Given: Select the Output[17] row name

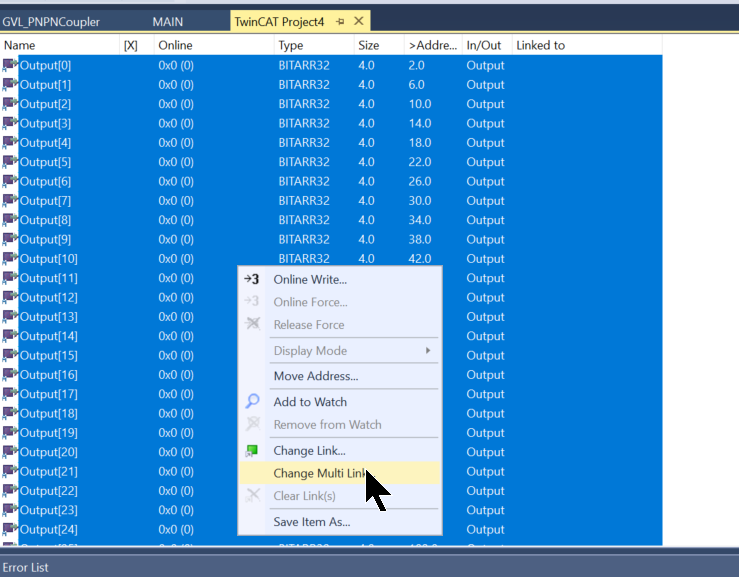Looking at the screenshot, I should coord(49,394).
